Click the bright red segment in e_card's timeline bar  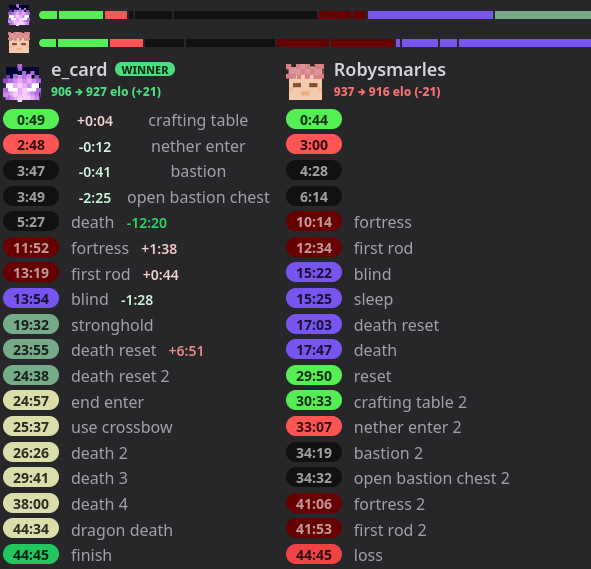click(116, 15)
